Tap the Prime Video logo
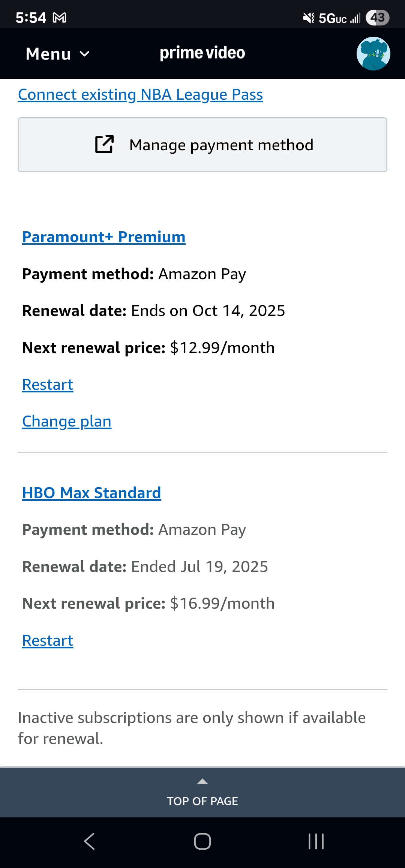 coord(202,53)
